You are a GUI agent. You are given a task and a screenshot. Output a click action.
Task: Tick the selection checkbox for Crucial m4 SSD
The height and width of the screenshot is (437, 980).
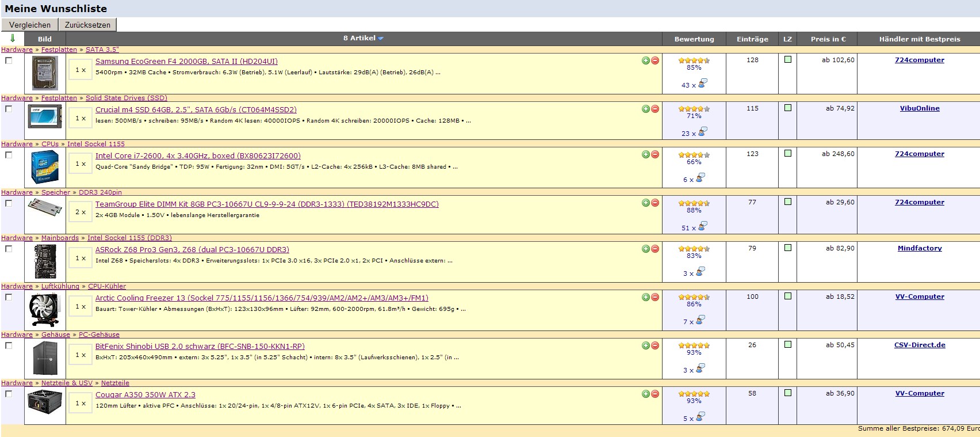(x=9, y=109)
